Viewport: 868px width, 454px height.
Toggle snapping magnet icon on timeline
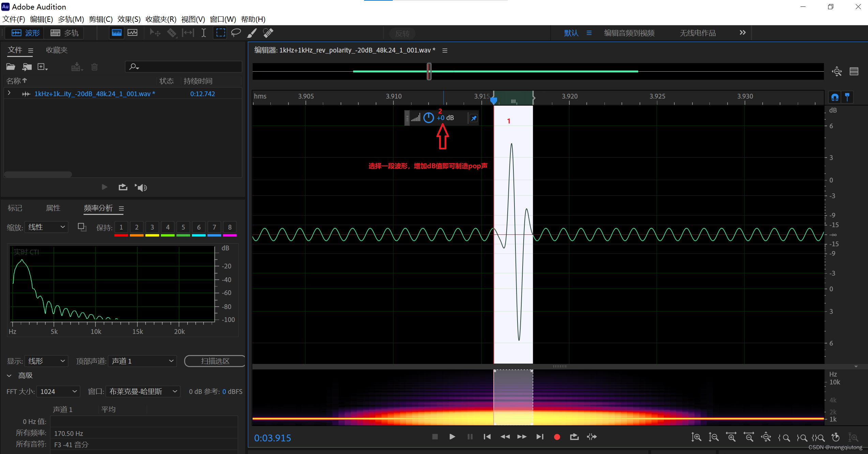point(835,97)
